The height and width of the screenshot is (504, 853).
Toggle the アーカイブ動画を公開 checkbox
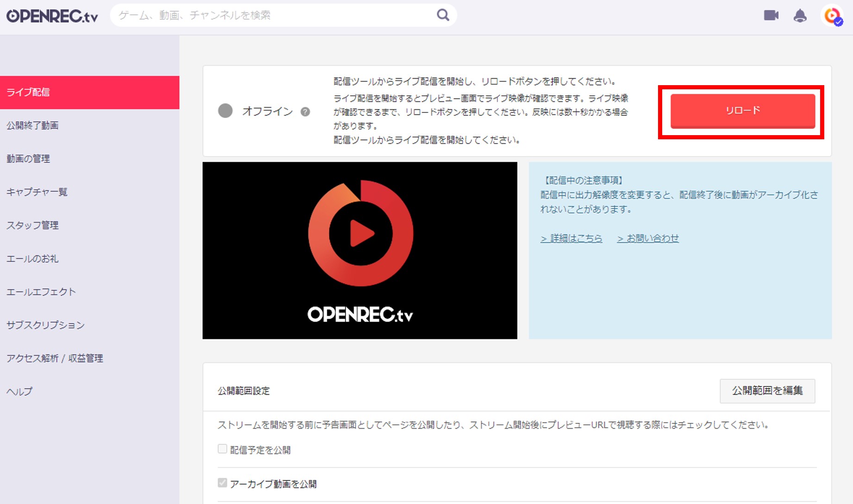pos(222,483)
